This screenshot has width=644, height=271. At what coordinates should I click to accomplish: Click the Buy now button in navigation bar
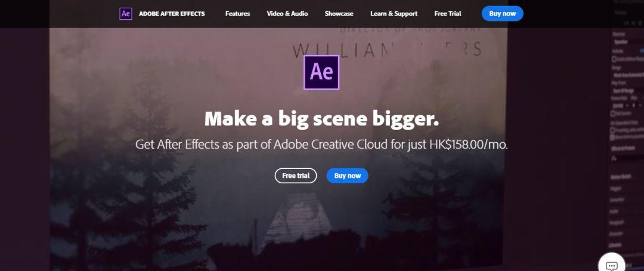coord(502,14)
